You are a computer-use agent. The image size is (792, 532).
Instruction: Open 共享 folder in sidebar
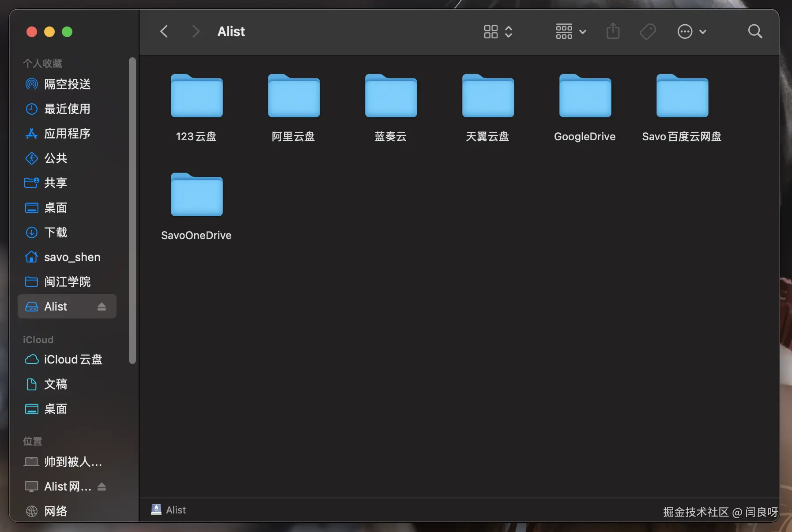67,183
